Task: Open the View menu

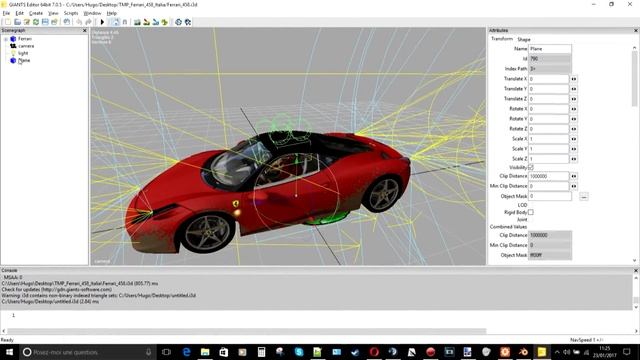Action: click(53, 13)
